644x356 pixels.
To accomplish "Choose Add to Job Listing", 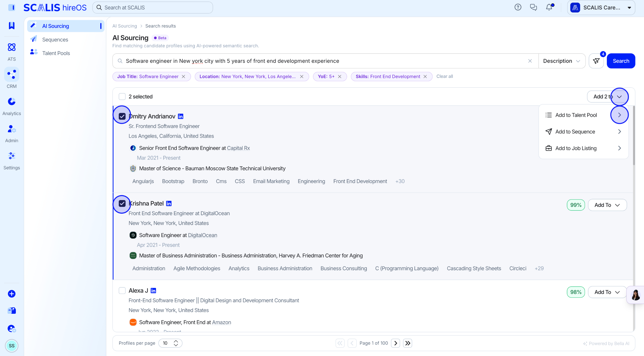I will (x=583, y=148).
